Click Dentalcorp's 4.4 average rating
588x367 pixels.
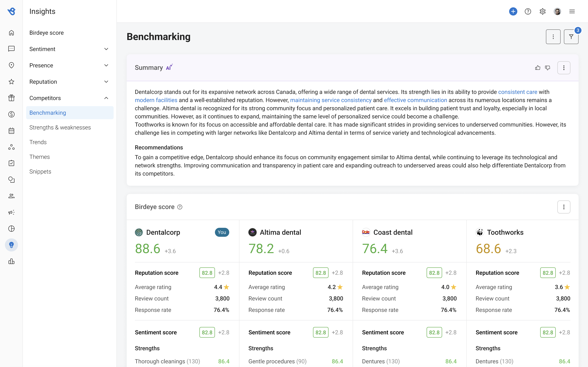(x=221, y=287)
